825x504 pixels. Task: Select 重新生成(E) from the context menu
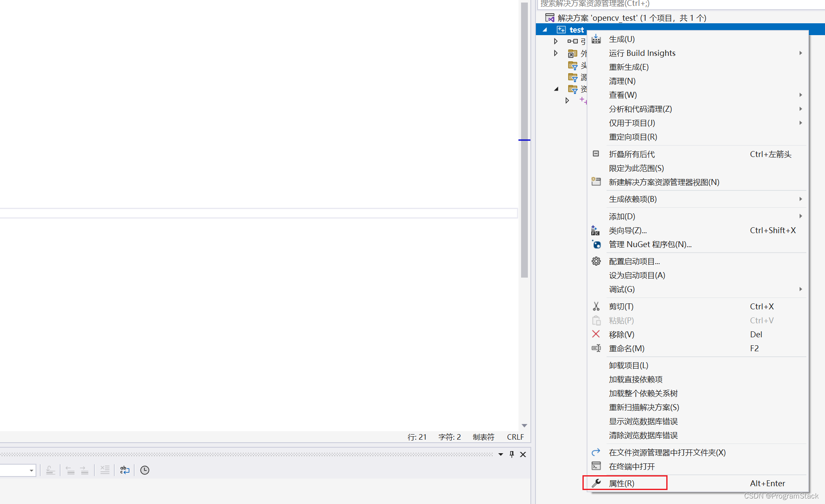click(629, 66)
